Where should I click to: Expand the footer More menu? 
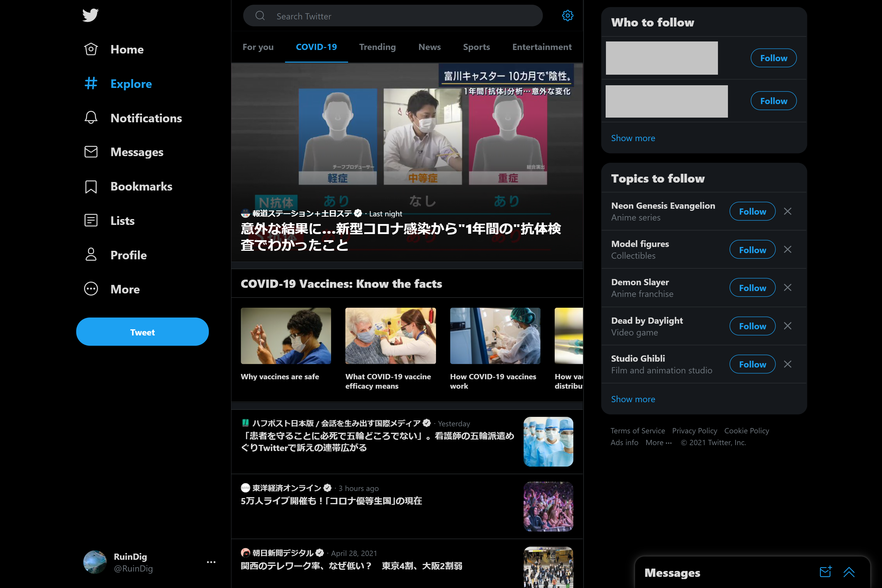pos(659,442)
